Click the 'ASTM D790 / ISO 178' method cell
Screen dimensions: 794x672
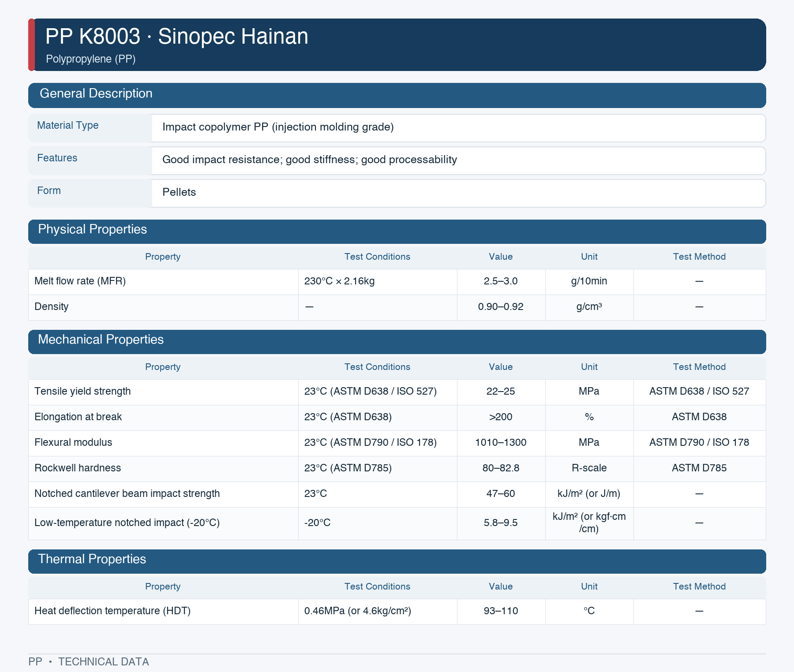(699, 442)
